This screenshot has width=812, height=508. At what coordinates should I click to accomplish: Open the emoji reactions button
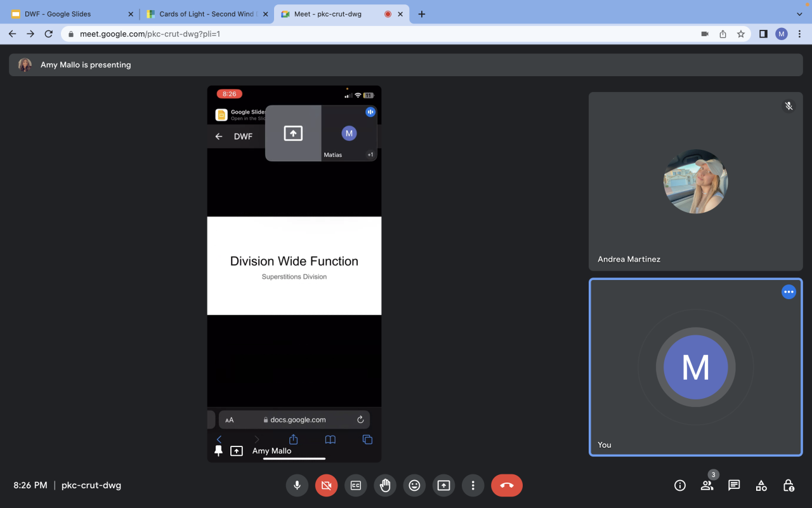click(414, 486)
